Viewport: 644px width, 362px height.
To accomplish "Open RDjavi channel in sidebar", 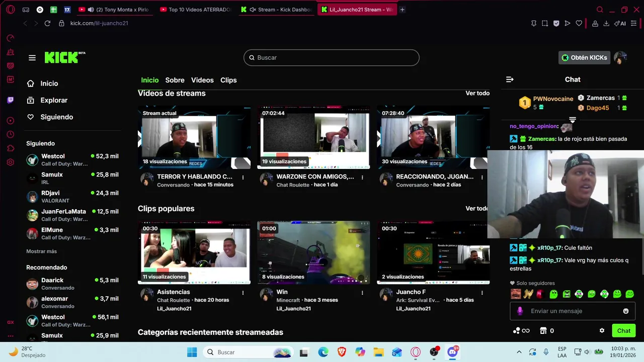I will click(x=72, y=197).
